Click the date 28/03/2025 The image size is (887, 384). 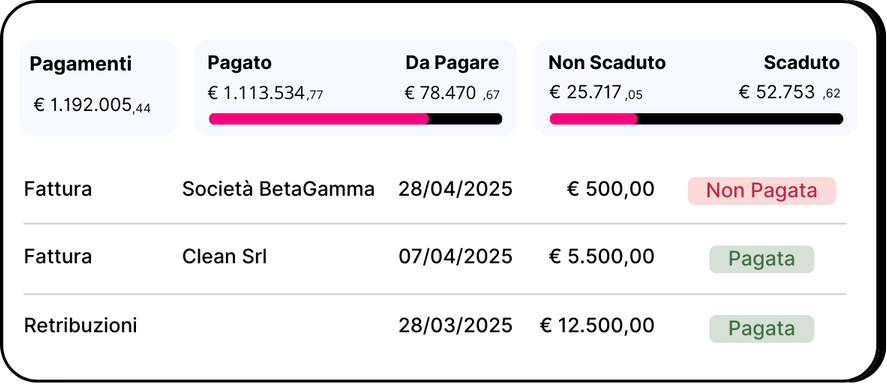pos(455,326)
